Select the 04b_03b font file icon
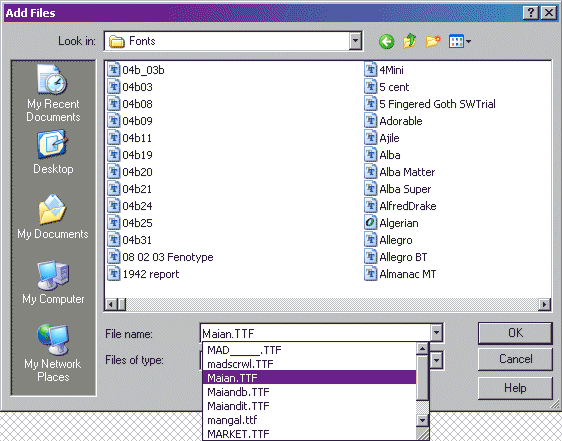This screenshot has height=441, width=562. pos(114,70)
